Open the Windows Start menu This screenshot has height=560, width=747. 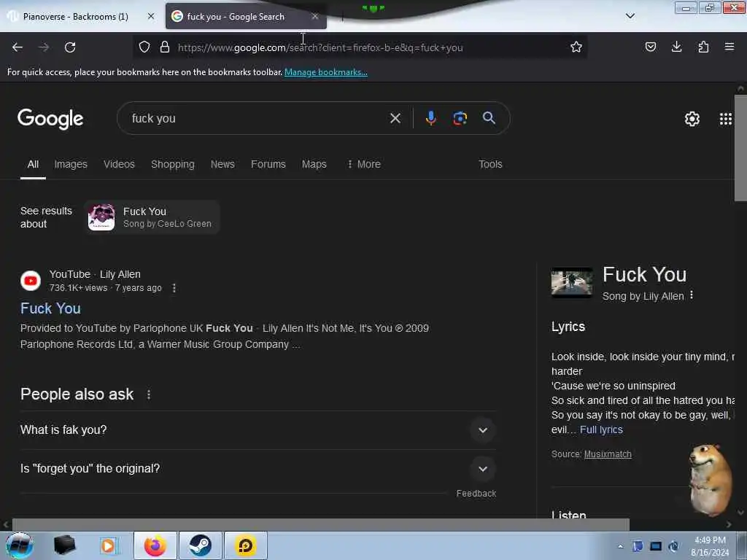coord(20,545)
